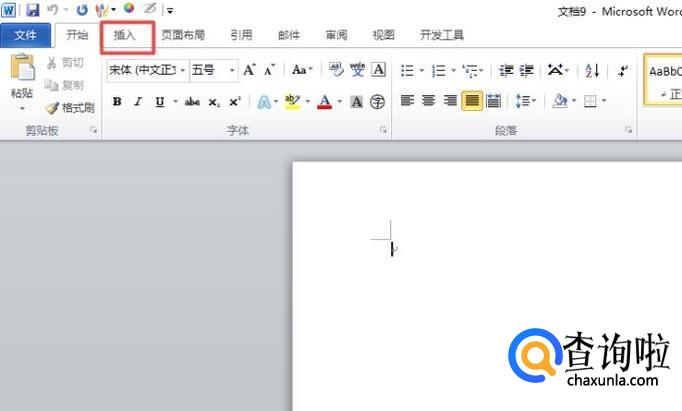Click the Distributed alignment icon
This screenshot has height=411, width=682.
493,101
